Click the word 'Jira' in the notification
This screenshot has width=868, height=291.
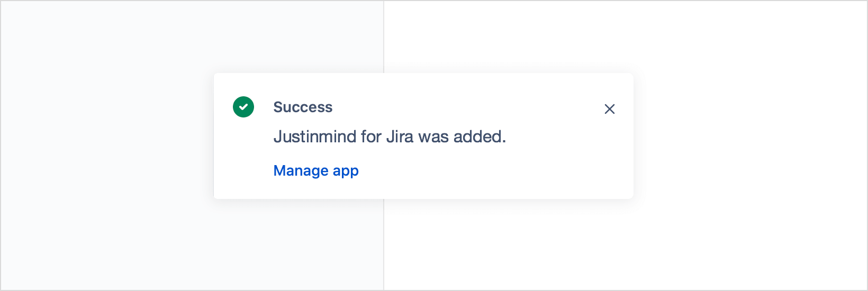[x=400, y=137]
